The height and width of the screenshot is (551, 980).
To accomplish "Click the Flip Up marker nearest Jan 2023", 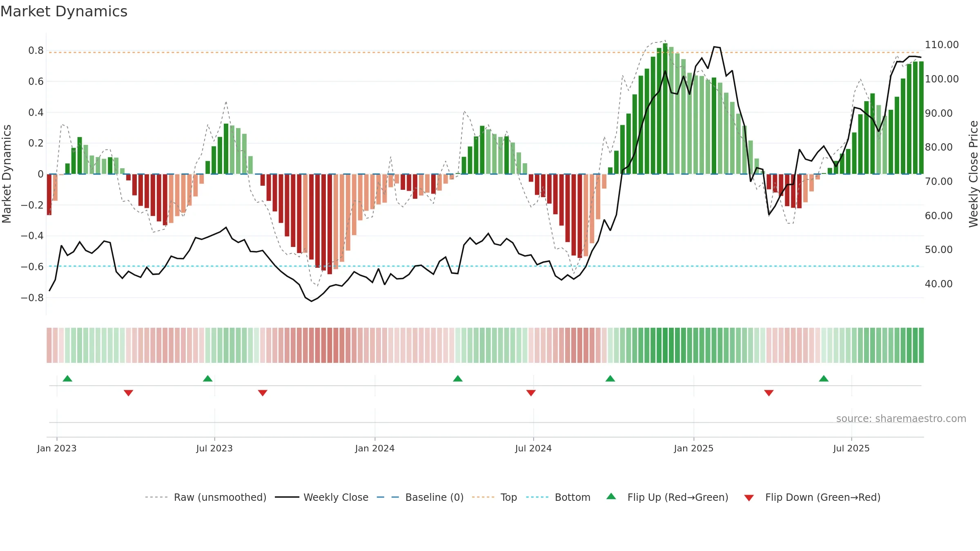I will click(68, 378).
